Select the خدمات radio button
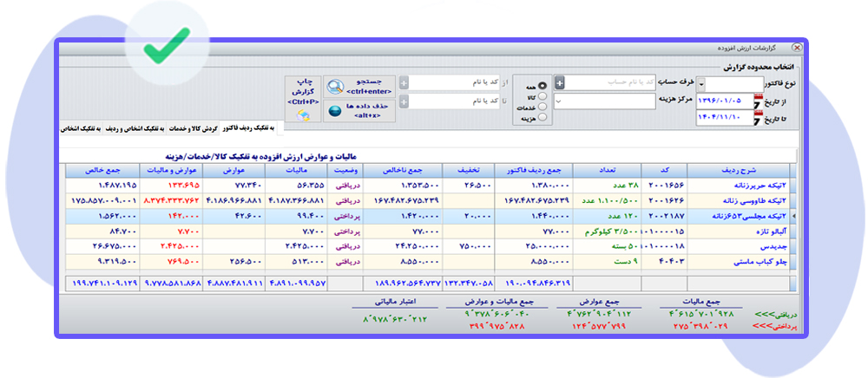 [x=542, y=106]
